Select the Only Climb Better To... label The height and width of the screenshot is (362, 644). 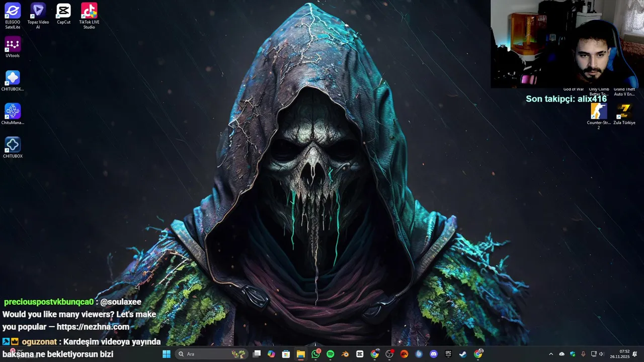coord(599,92)
